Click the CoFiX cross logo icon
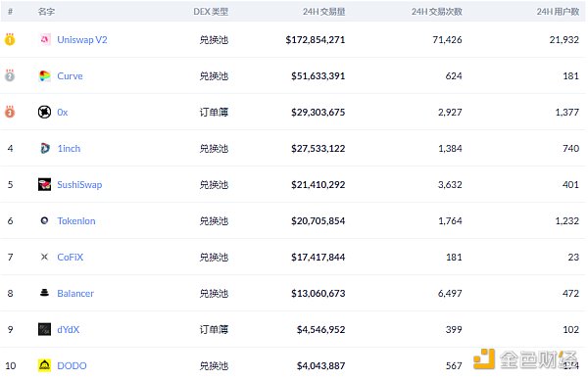 (44, 257)
